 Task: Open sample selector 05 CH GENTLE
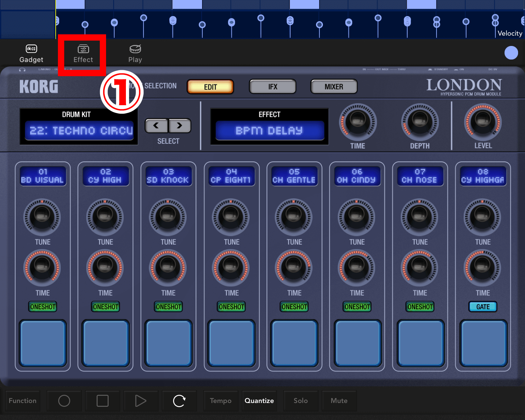[294, 176]
